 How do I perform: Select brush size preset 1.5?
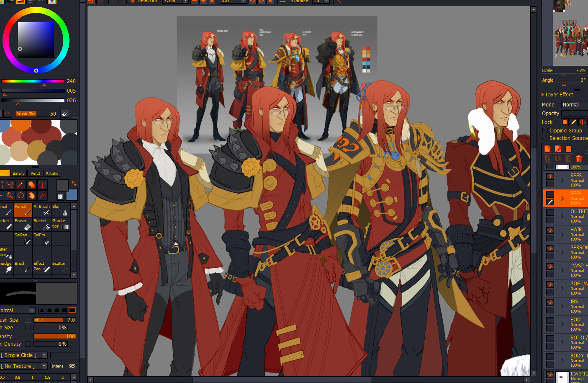point(48,378)
